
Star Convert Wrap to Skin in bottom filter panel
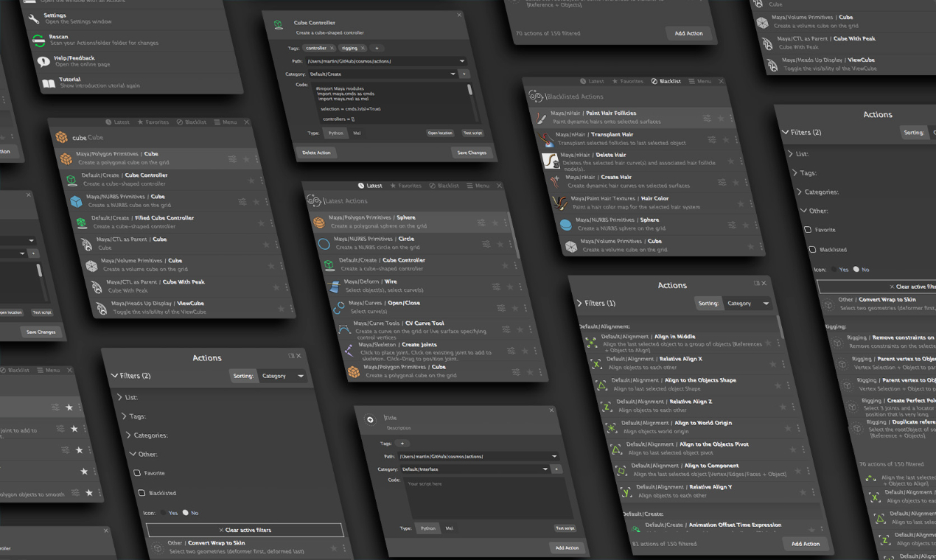333,547
